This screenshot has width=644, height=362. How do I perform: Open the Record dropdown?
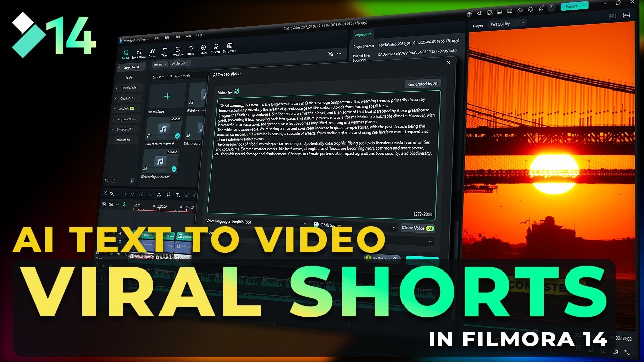point(180,63)
